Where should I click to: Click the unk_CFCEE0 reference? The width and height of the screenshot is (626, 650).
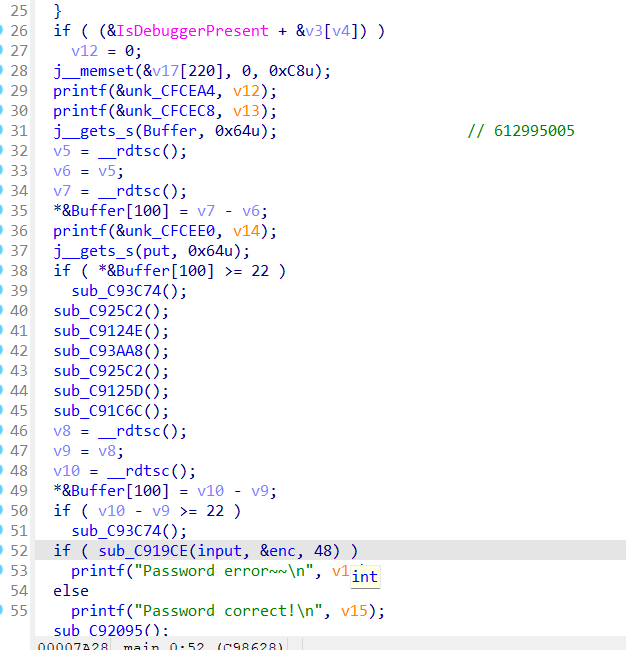(161, 231)
